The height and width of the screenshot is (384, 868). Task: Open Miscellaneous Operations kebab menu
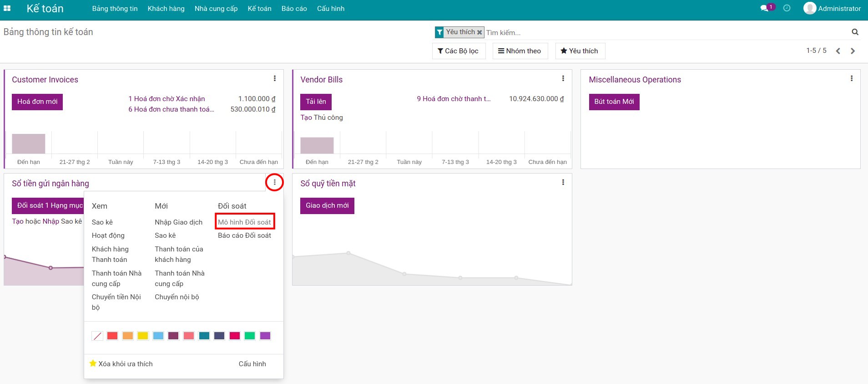[851, 78]
